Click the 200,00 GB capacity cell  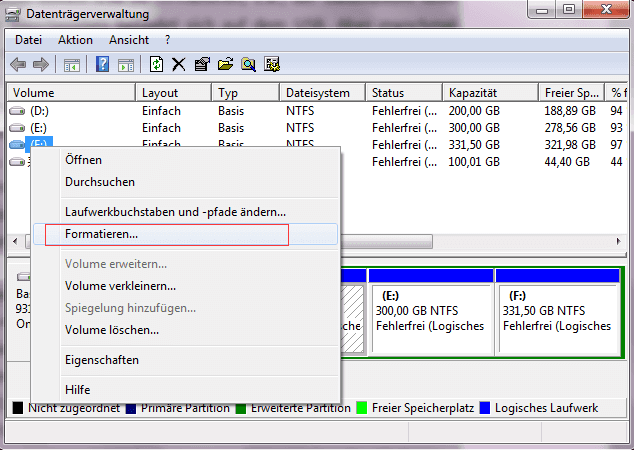474,111
